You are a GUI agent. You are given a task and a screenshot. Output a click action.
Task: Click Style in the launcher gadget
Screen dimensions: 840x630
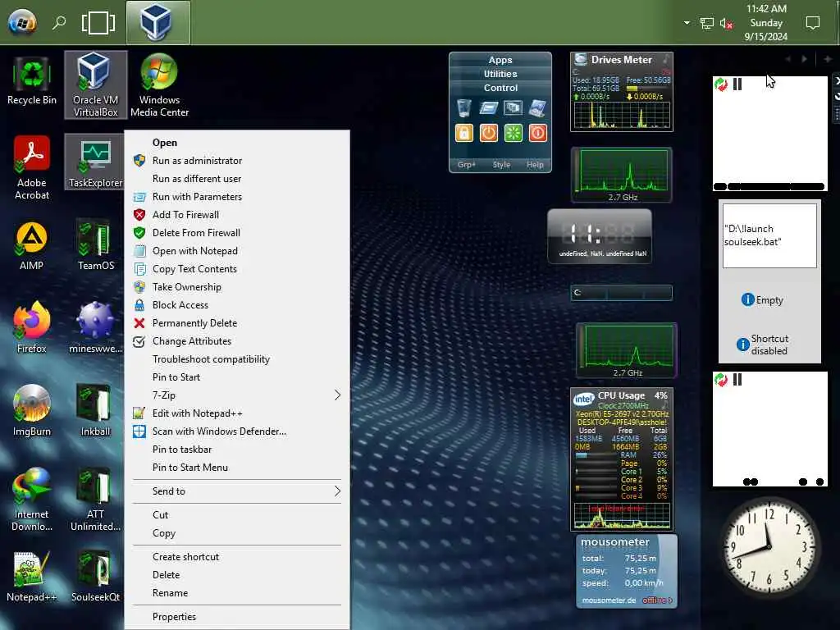point(501,164)
